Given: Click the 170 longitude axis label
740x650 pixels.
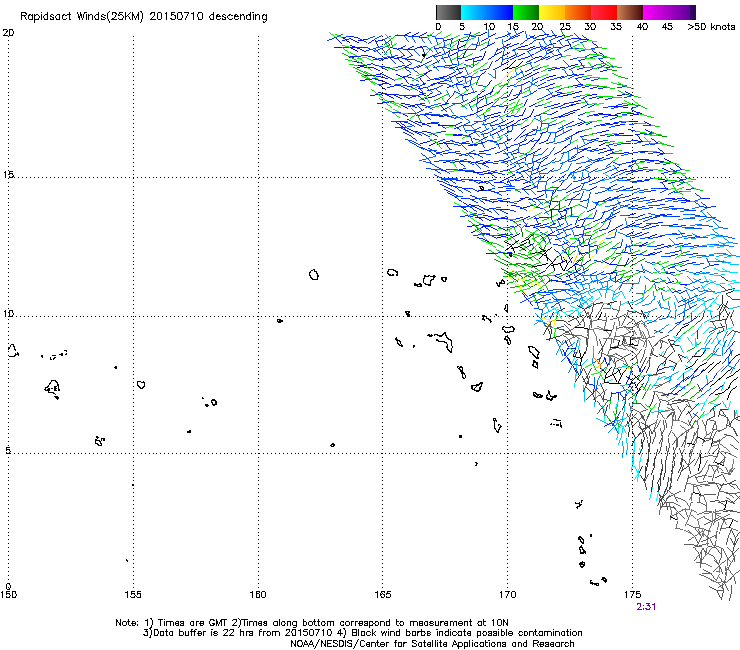Looking at the screenshot, I should pyautogui.click(x=507, y=595).
